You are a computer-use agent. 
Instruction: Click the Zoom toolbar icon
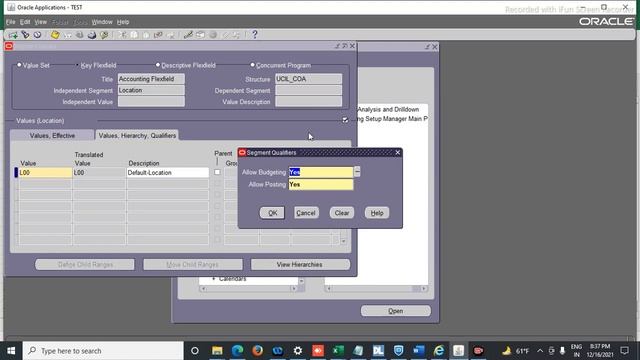(200, 35)
